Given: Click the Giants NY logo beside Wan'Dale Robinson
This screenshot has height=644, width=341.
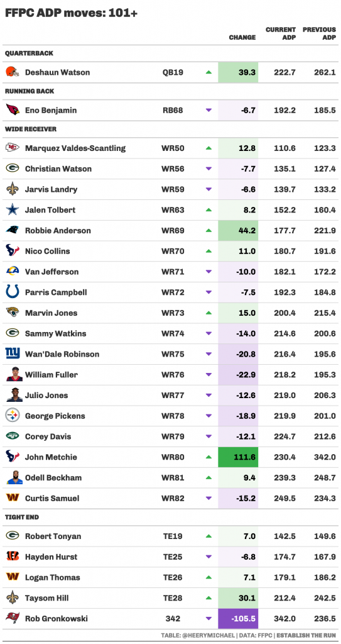Looking at the screenshot, I should point(13,353).
